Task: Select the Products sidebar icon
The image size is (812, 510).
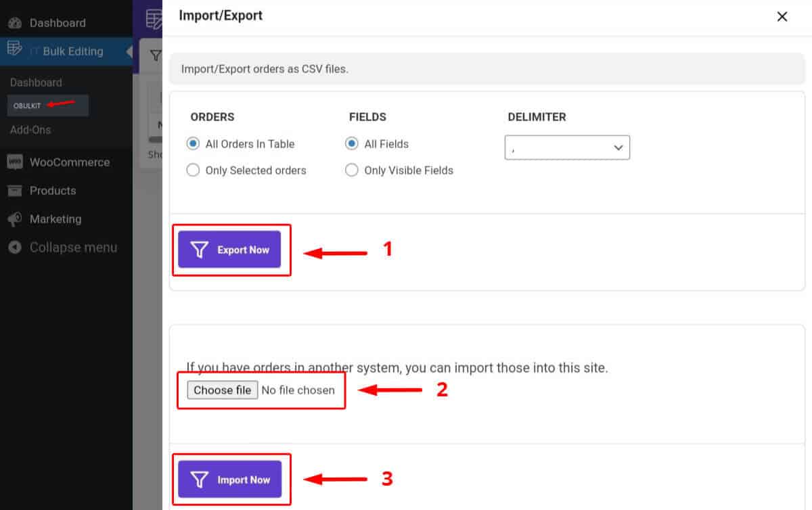Action: pos(16,191)
